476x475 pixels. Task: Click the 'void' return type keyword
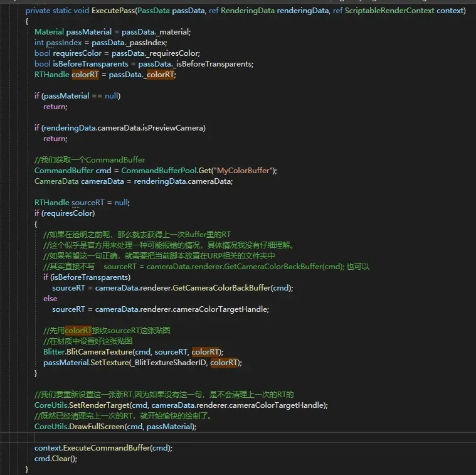[x=82, y=11]
